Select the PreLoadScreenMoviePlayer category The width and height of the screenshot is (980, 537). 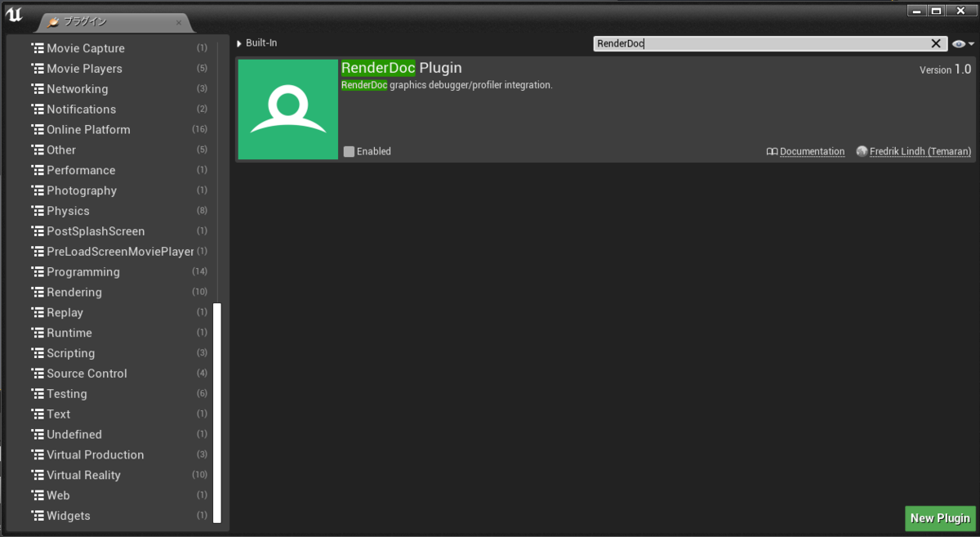(x=119, y=252)
